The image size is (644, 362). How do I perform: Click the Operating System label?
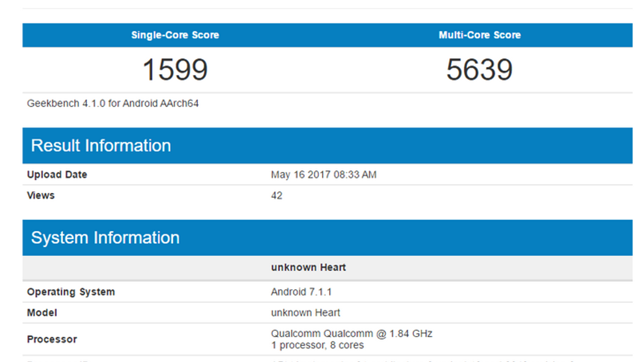(71, 292)
